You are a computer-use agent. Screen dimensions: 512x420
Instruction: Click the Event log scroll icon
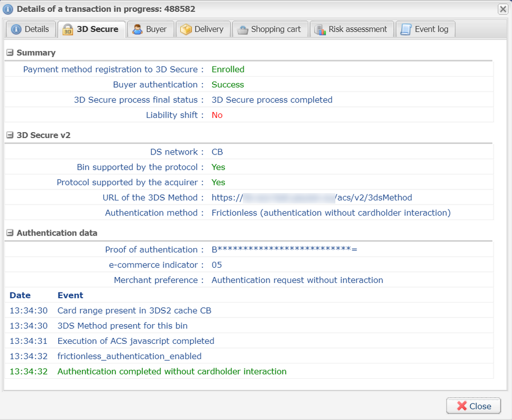point(406,30)
